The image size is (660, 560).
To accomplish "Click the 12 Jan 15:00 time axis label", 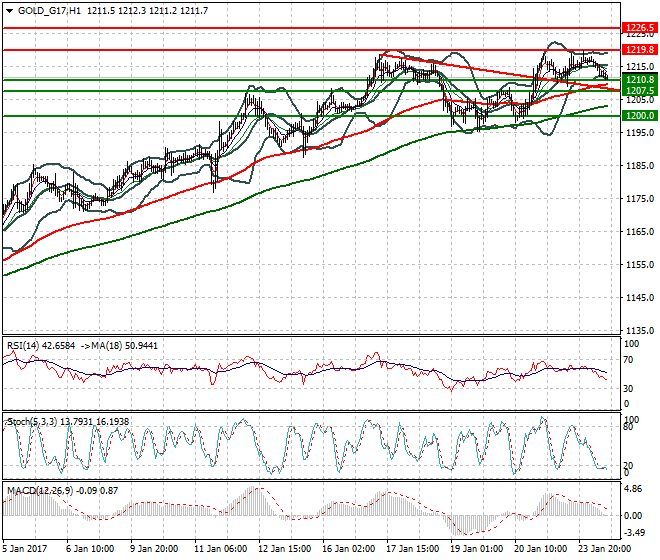I will [284, 549].
